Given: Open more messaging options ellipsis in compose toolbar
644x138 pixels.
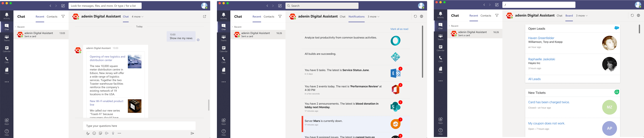Looking at the screenshot, I should [x=120, y=133].
